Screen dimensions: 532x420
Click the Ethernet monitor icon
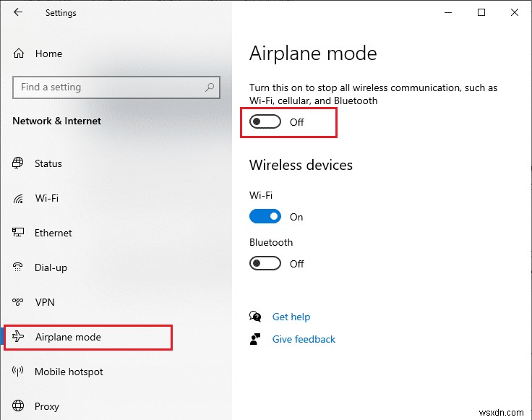(19, 233)
